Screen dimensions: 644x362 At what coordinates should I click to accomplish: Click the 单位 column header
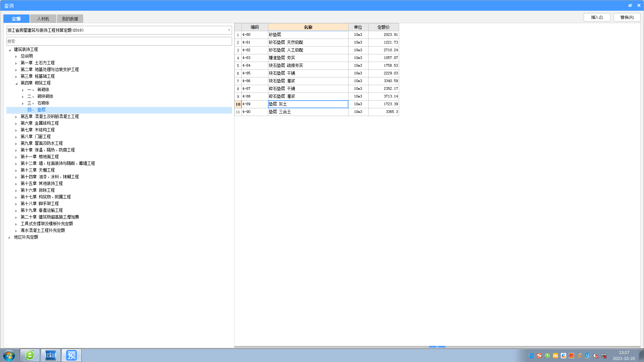(358, 27)
